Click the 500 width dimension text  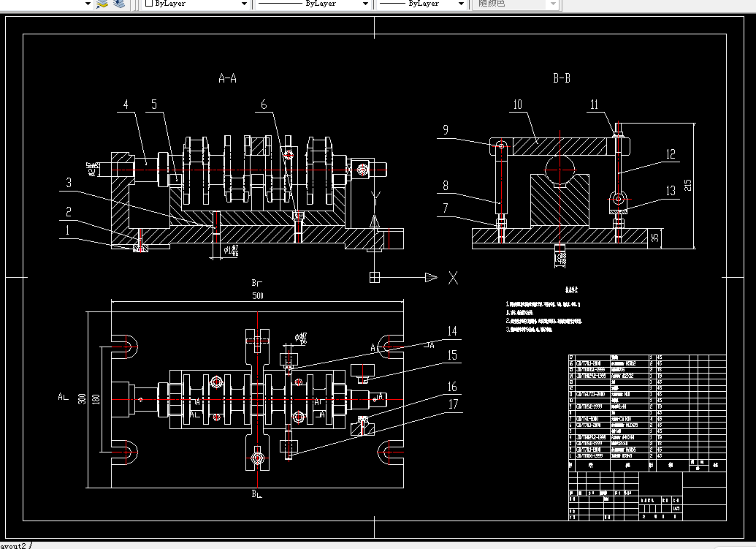[258, 296]
